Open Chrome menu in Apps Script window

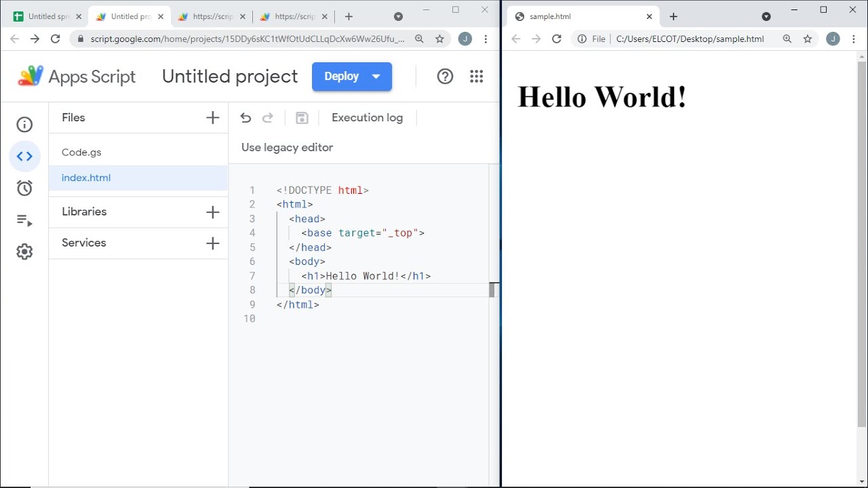coord(486,39)
